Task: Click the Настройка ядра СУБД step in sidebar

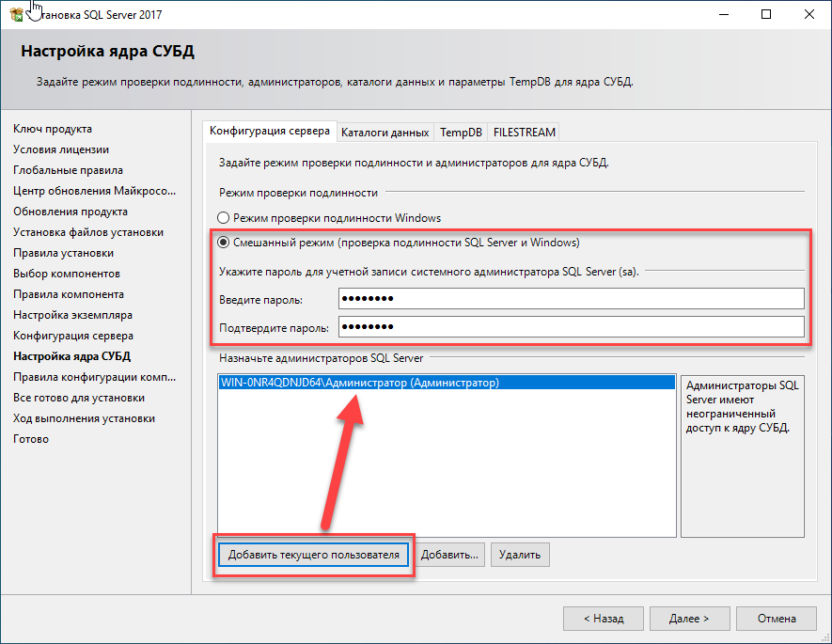Action: click(71, 356)
